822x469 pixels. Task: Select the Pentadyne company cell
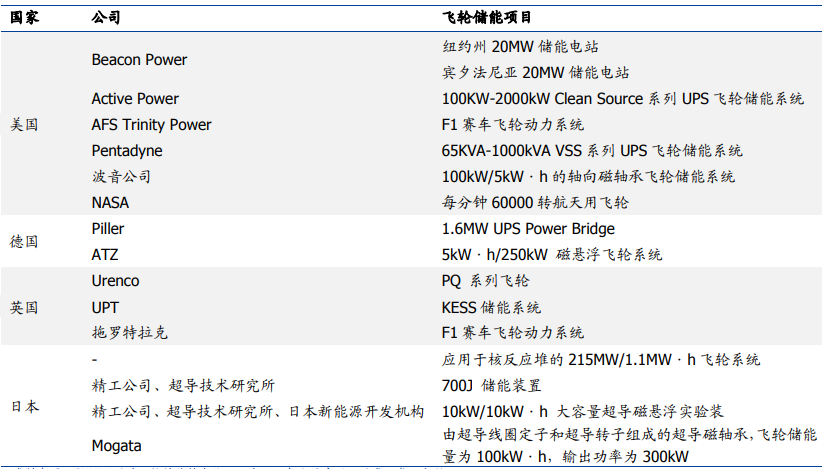[127, 151]
